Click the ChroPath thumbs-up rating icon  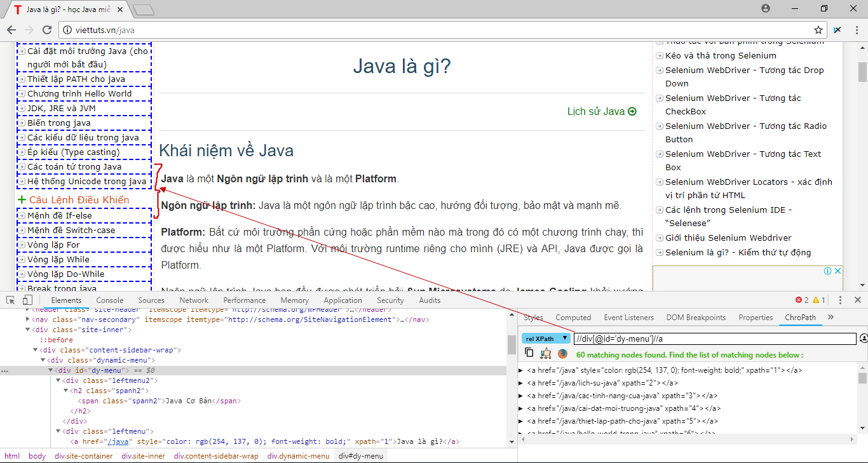546,353
